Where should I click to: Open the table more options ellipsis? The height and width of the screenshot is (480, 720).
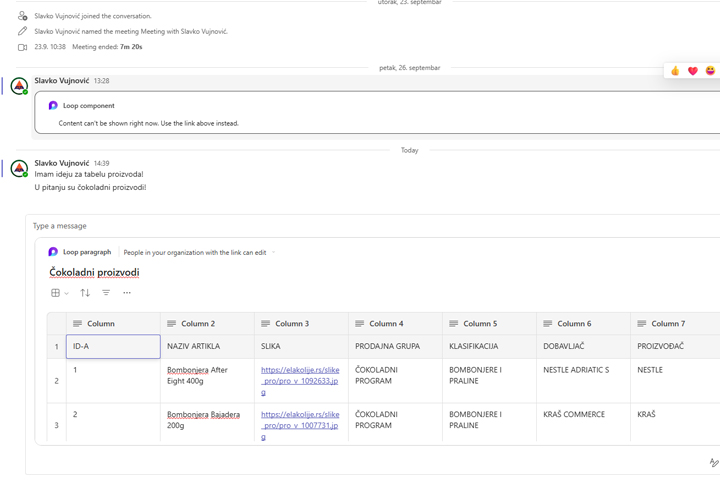(127, 293)
